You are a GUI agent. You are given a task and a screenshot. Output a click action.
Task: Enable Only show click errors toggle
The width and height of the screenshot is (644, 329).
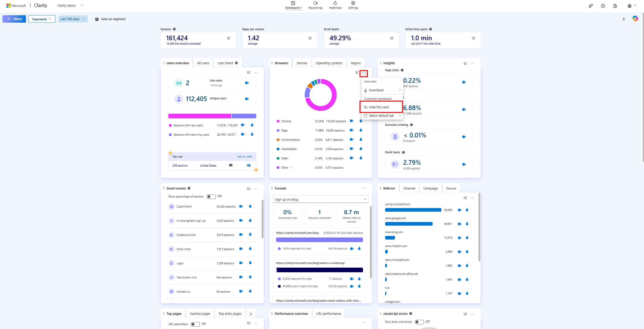[419, 322]
